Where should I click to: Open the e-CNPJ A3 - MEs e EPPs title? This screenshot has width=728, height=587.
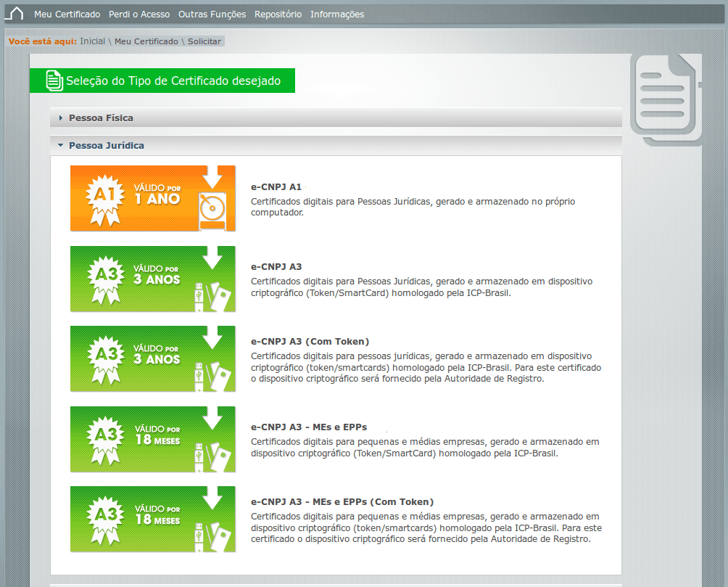tap(309, 427)
